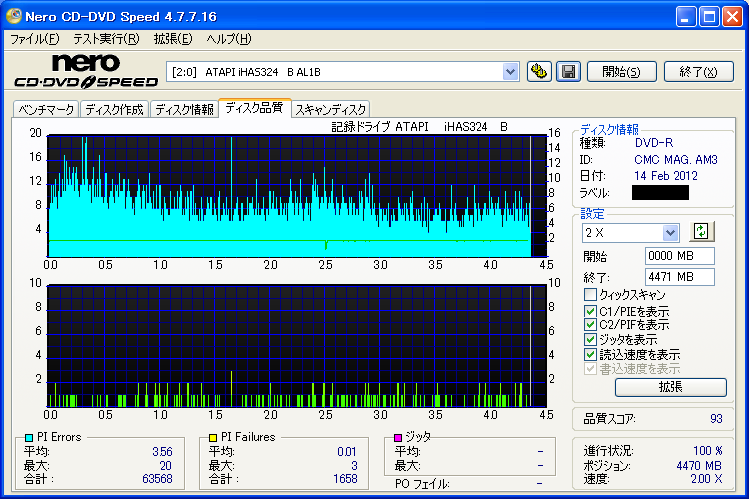Toggle the 読込速度を表示 checkbox
The height and width of the screenshot is (499, 749).
coord(590,354)
